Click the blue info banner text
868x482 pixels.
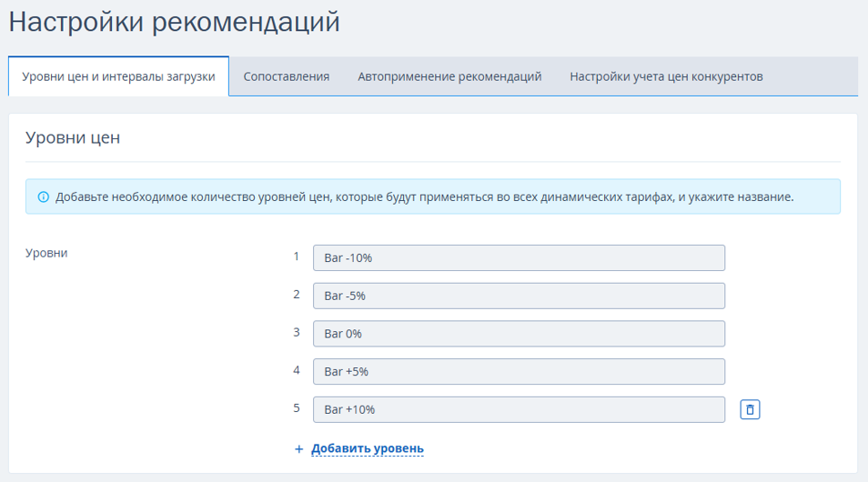click(424, 197)
